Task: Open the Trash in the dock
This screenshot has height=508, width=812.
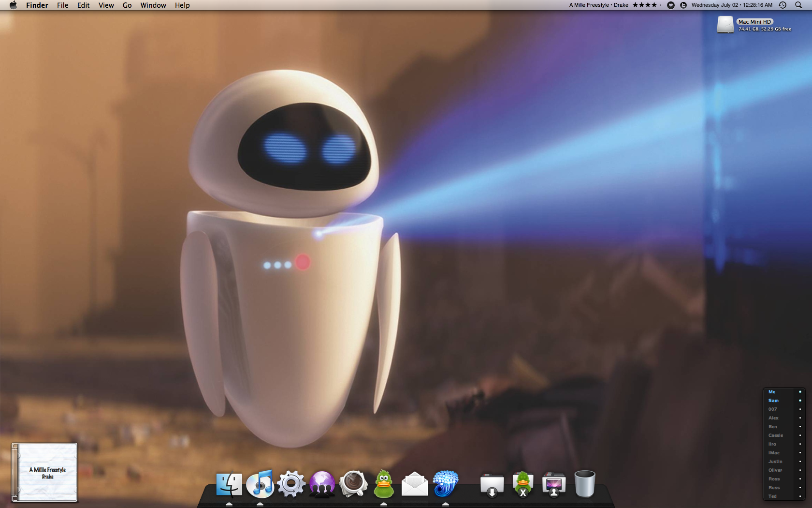Action: [x=584, y=484]
